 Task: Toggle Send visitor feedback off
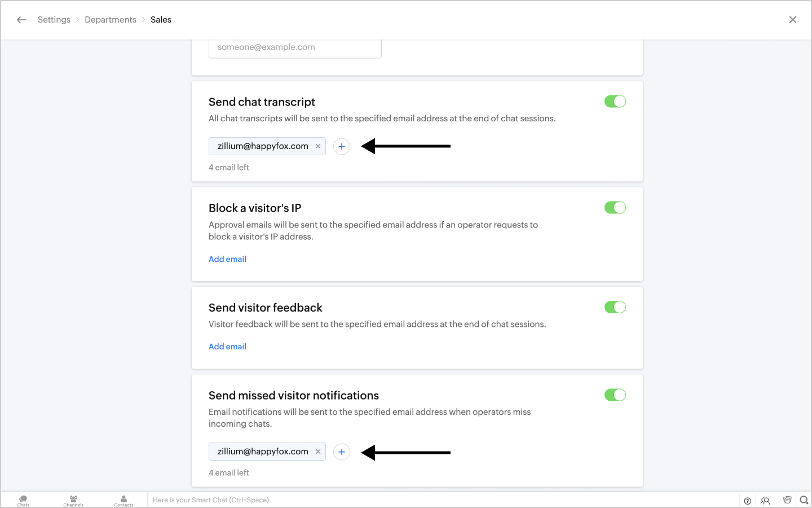pyautogui.click(x=615, y=307)
